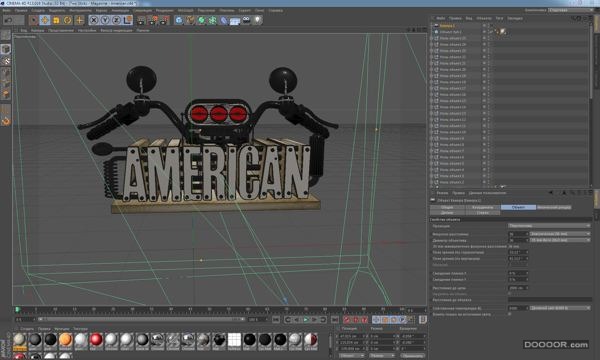The height and width of the screenshot is (360, 600).
Task: Toggle the Z axis lock icon
Action: point(116,20)
